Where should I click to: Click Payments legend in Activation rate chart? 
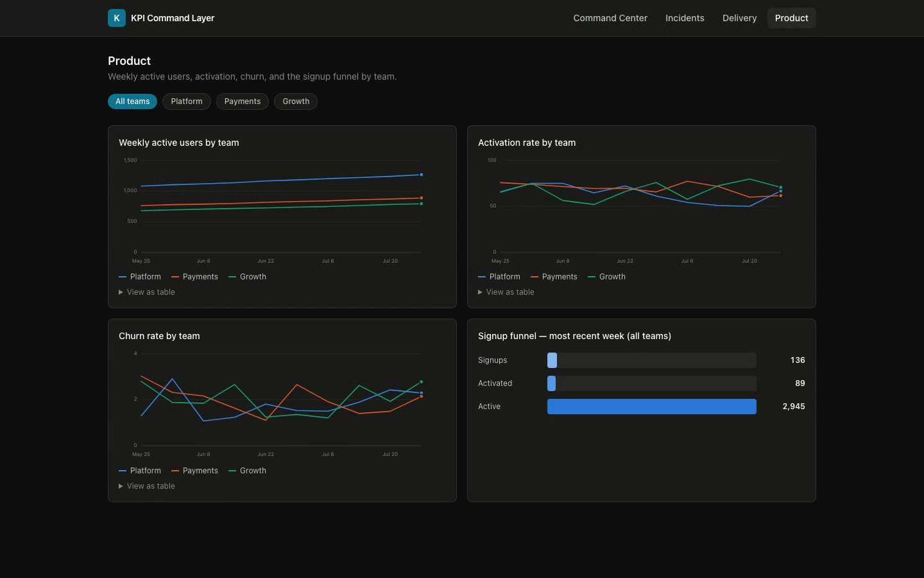(x=554, y=277)
